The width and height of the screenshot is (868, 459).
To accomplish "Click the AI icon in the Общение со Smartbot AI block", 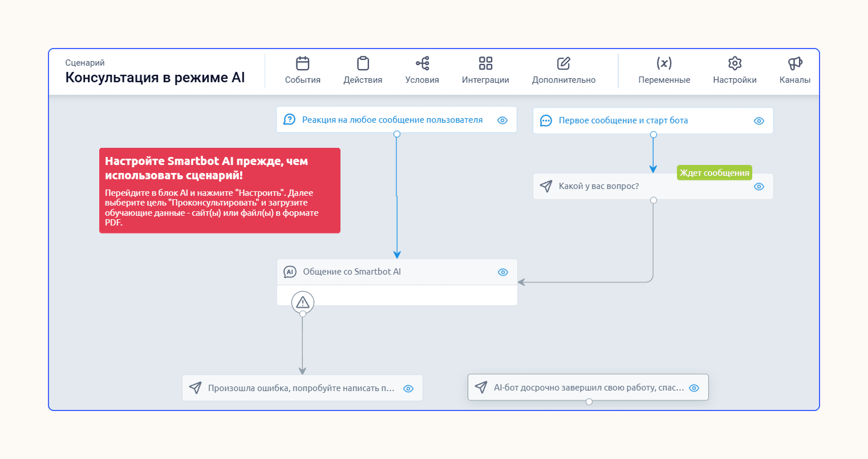I will 290,272.
